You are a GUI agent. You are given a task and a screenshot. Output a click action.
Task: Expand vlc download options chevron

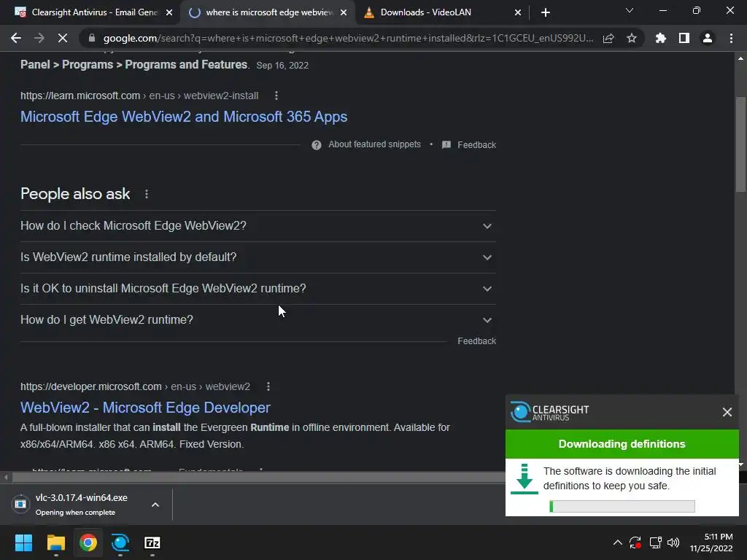click(x=155, y=505)
